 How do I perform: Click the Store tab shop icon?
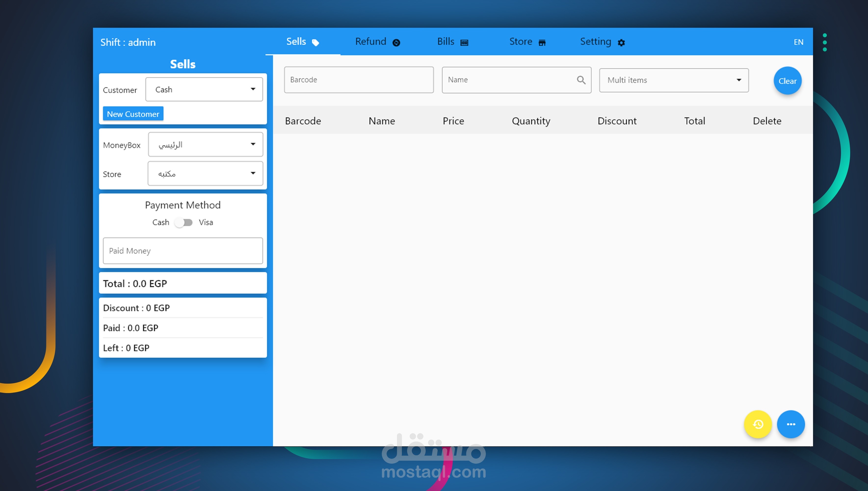point(542,42)
